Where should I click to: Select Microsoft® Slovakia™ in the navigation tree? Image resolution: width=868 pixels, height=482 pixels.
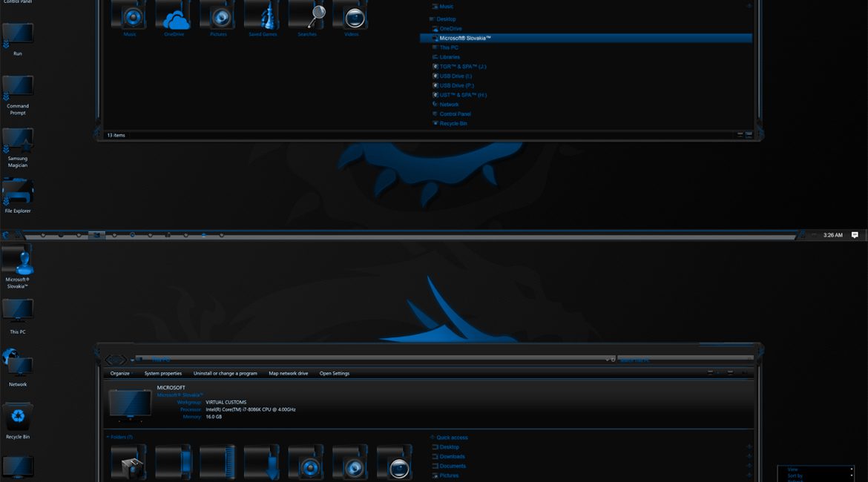(585, 38)
